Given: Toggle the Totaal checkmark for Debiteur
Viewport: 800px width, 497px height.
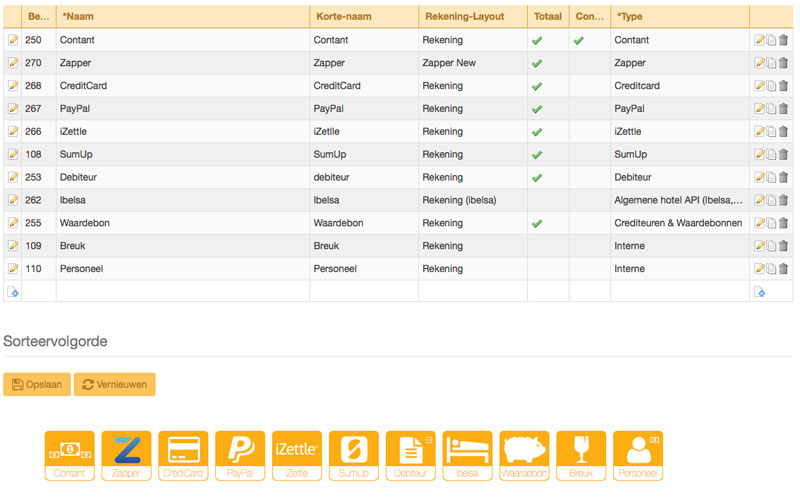Looking at the screenshot, I should [x=537, y=177].
